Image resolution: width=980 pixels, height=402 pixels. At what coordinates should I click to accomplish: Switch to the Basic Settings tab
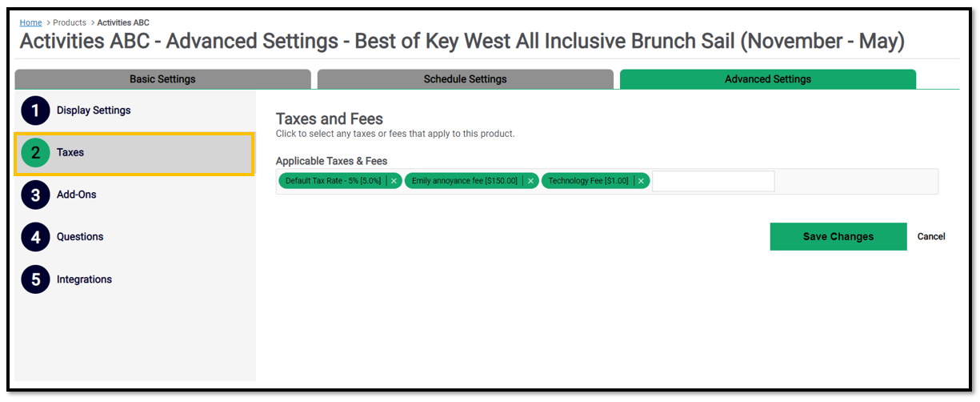162,79
